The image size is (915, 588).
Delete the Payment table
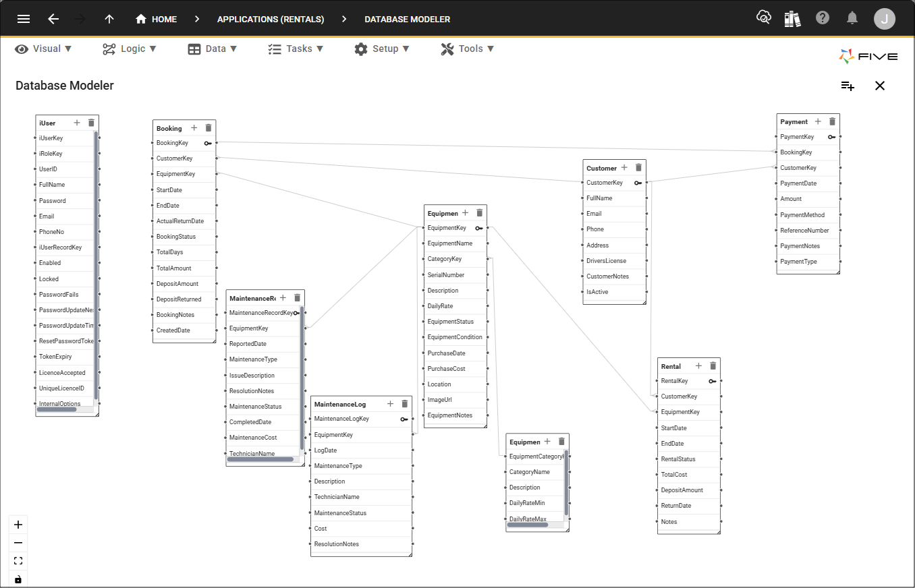(832, 121)
